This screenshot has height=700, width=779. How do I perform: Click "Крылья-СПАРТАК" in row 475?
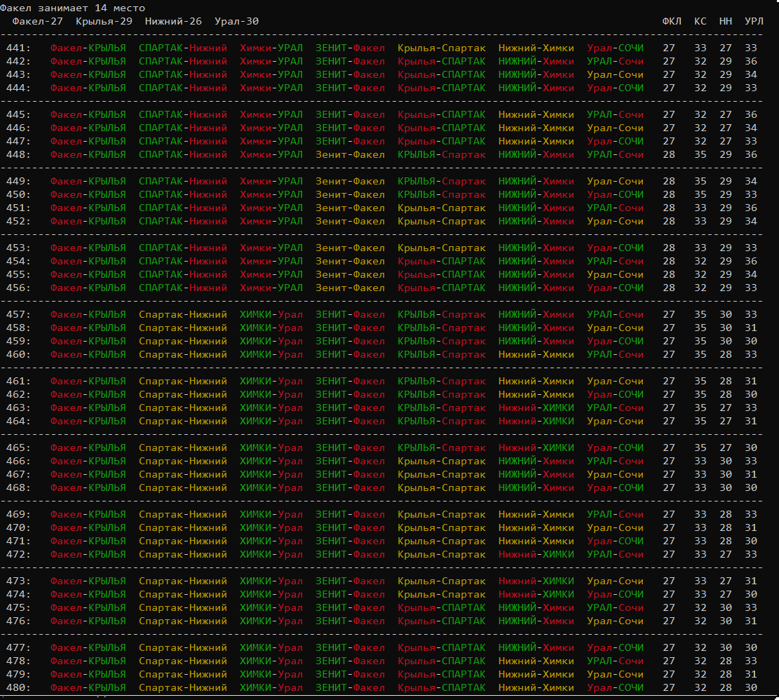coord(442,608)
